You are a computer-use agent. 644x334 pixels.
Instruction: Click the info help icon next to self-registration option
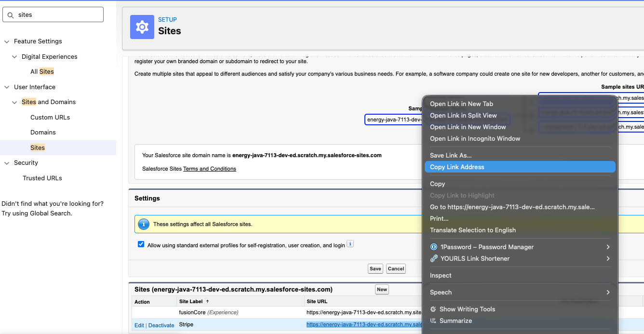point(350,244)
